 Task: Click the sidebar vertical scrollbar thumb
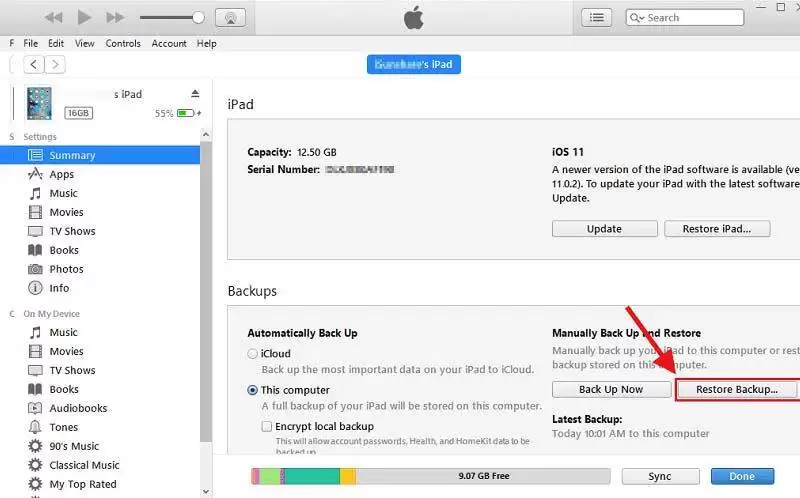tap(206, 292)
